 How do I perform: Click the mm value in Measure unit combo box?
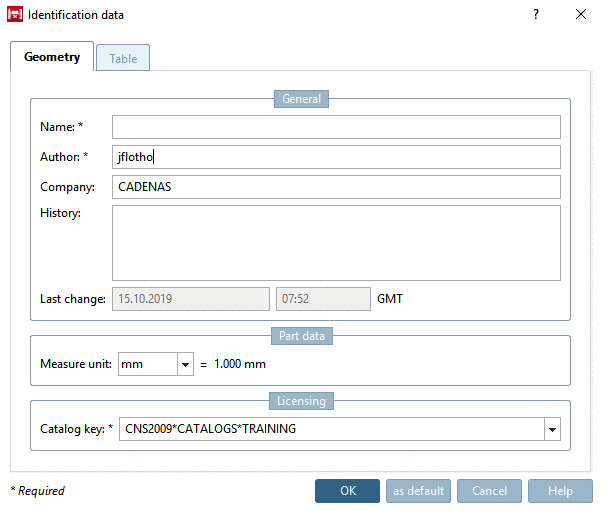(x=148, y=364)
